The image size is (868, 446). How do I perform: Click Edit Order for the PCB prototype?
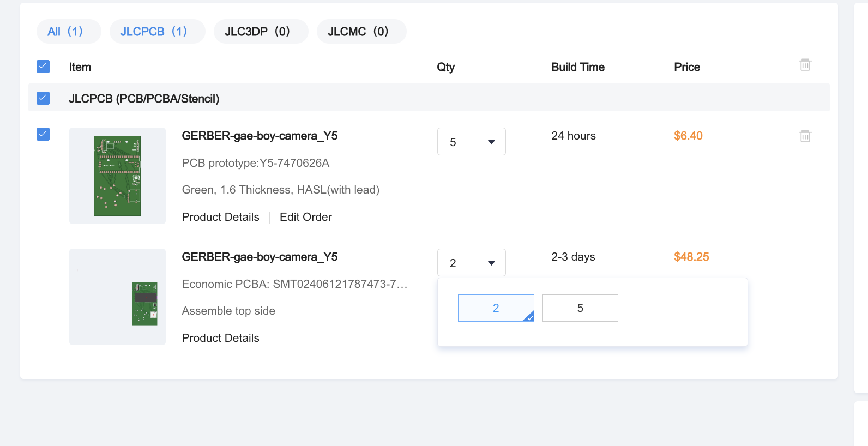[305, 217]
